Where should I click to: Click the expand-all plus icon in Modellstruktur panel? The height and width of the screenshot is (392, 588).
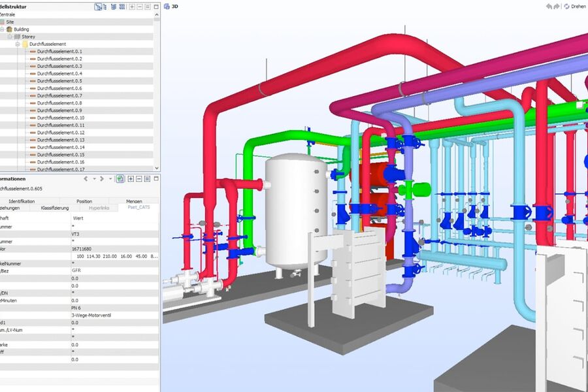click(x=131, y=7)
